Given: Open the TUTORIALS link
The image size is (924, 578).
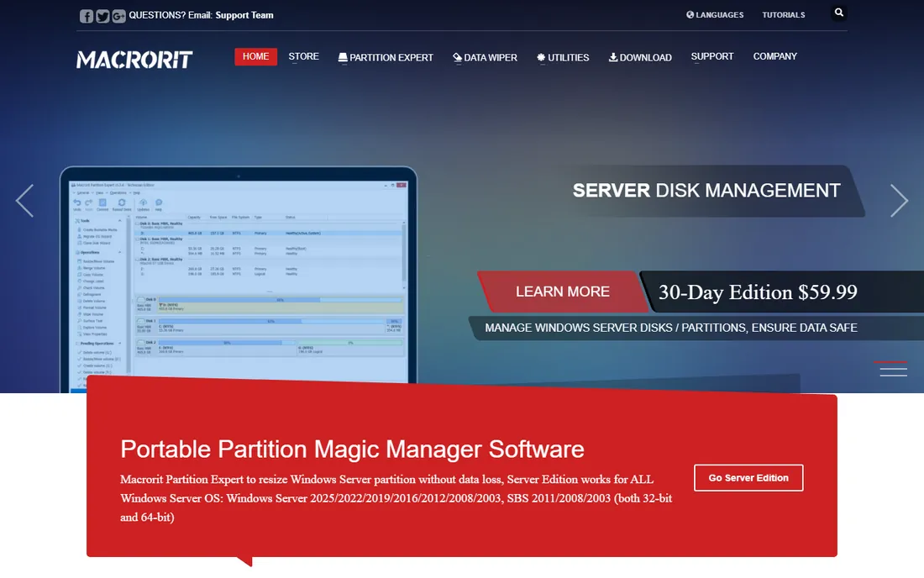Looking at the screenshot, I should (x=783, y=15).
